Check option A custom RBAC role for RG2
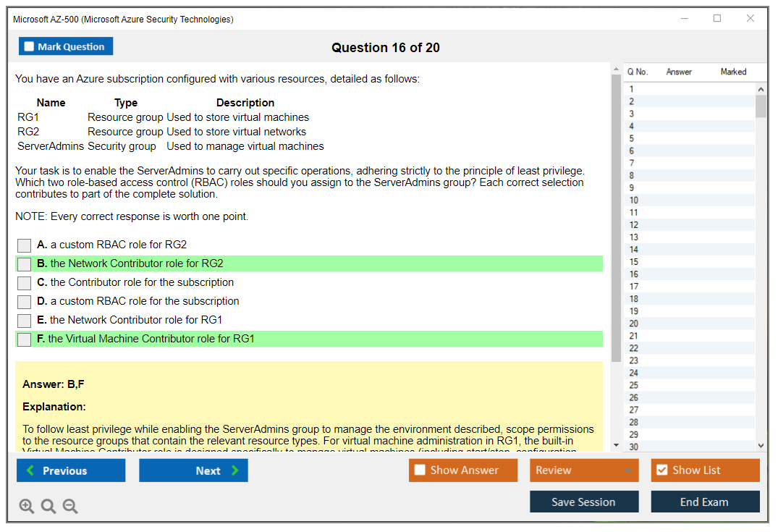The height and width of the screenshot is (532, 778). pos(25,245)
